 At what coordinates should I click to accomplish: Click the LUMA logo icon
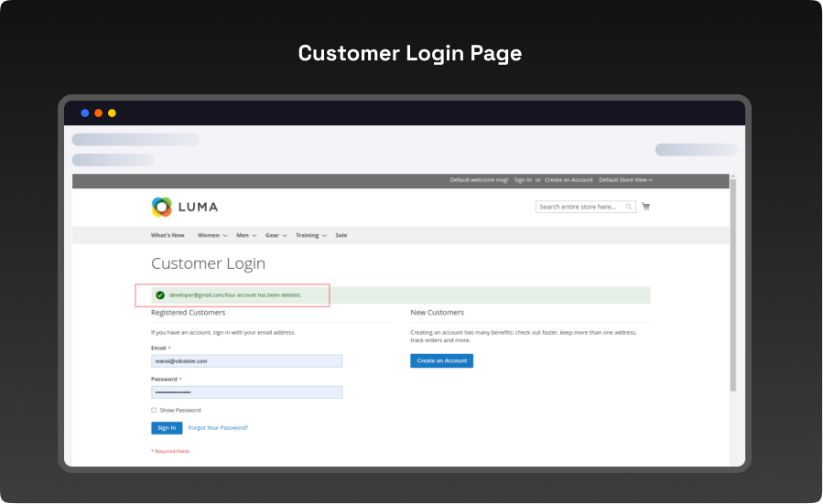tap(162, 207)
